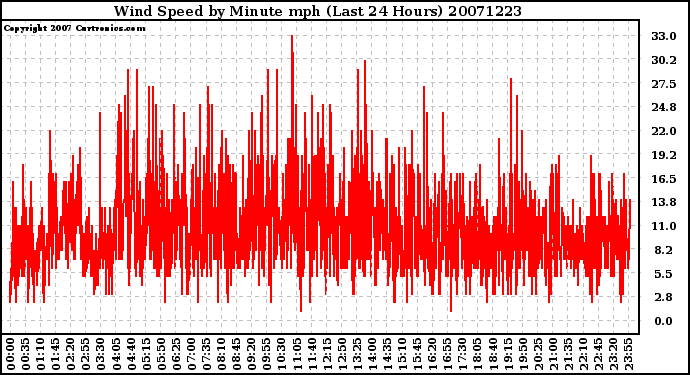Click the 14:35 time axis label
Viewport: 690px width, 375px height.
coord(387,354)
